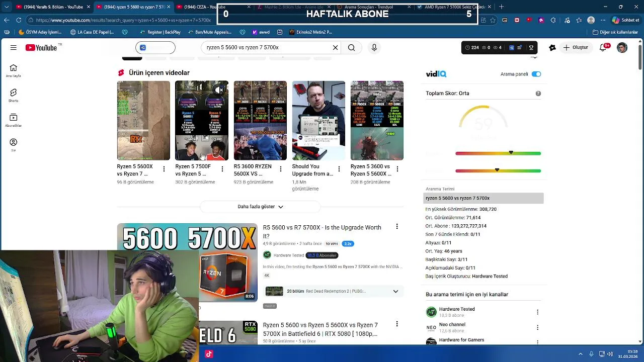Submit search with magnifier button

351,47
